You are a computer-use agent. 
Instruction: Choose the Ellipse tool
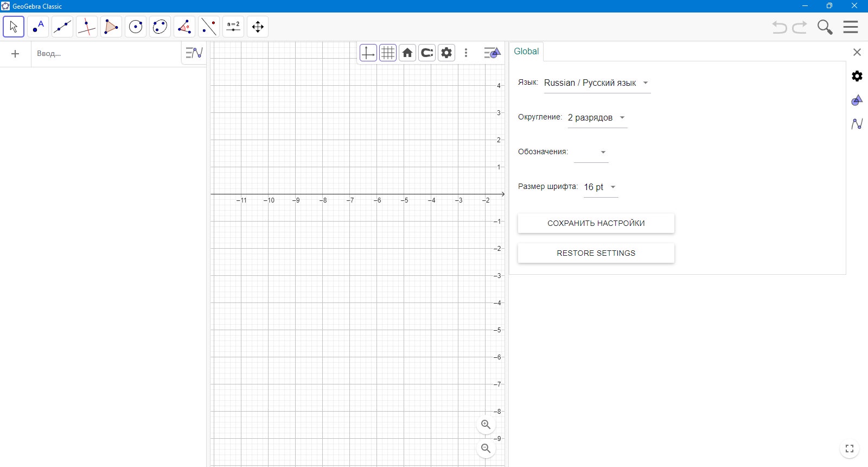pos(160,27)
